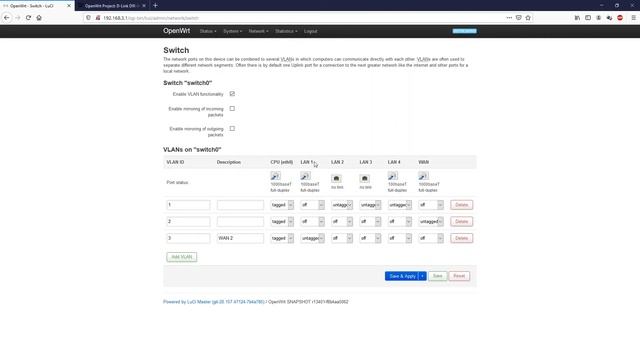Close the OpenWrt Project tab
The height and width of the screenshot is (360, 640).
[x=144, y=6]
